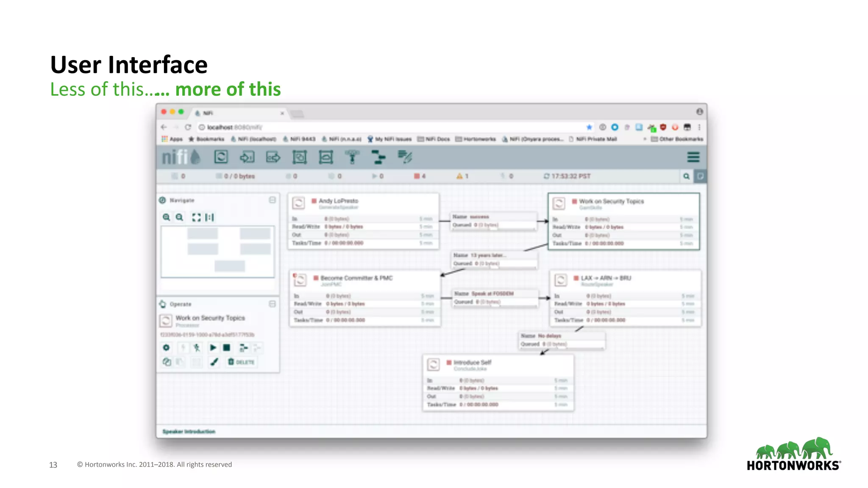The height and width of the screenshot is (488, 868).
Task: Zoom in using Navigate panel
Action: [x=167, y=217]
